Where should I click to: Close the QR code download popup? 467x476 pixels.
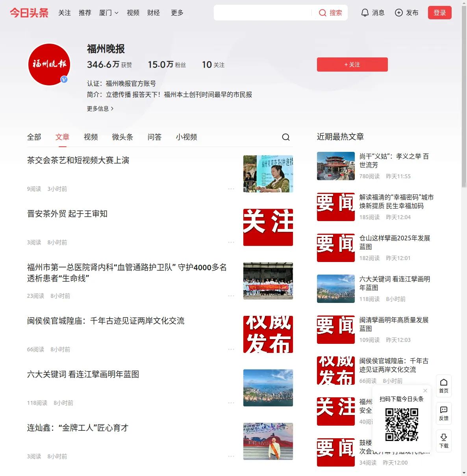pos(425,391)
